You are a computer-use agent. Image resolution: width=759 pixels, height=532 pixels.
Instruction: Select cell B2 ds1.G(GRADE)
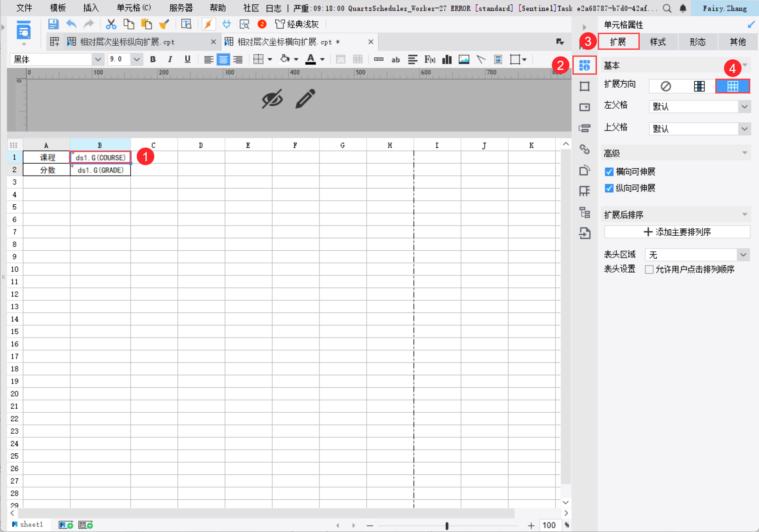tap(101, 170)
